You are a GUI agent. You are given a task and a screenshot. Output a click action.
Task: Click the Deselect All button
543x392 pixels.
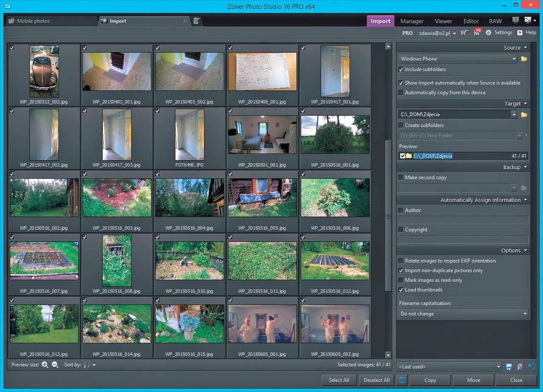(x=376, y=380)
